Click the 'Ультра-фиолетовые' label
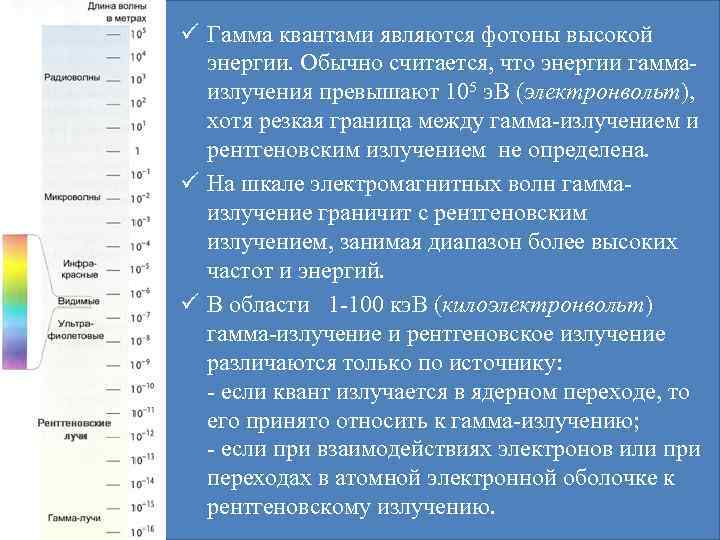720x540 pixels. 76,330
